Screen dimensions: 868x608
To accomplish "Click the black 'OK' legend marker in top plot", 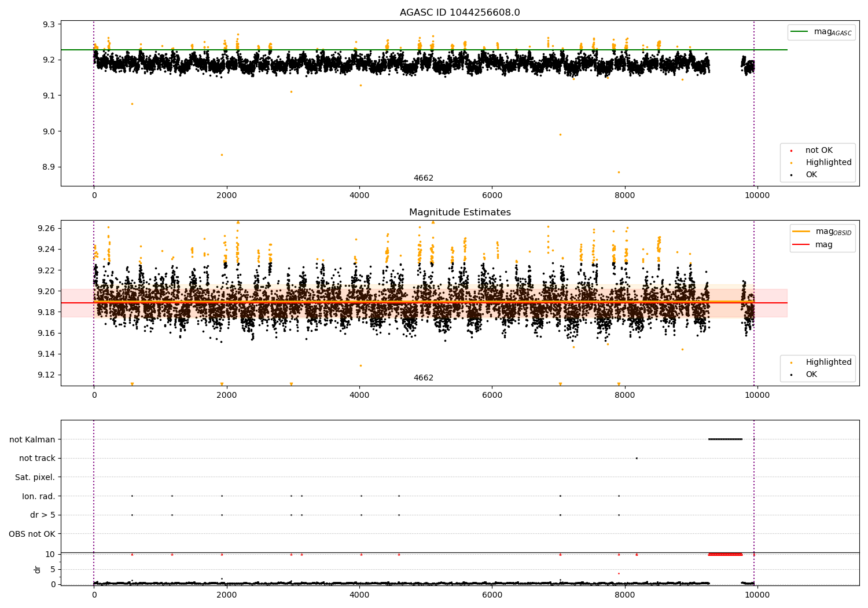I will pyautogui.click(x=791, y=175).
